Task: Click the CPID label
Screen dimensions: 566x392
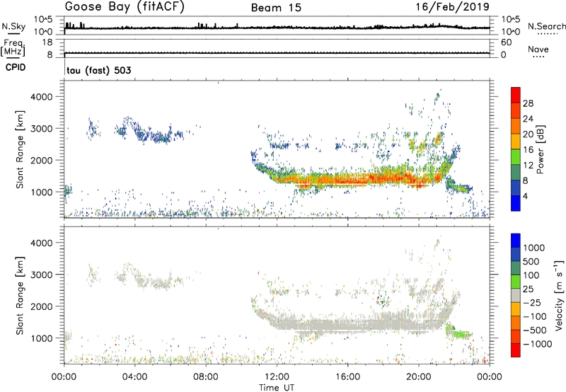Action: tap(16, 67)
